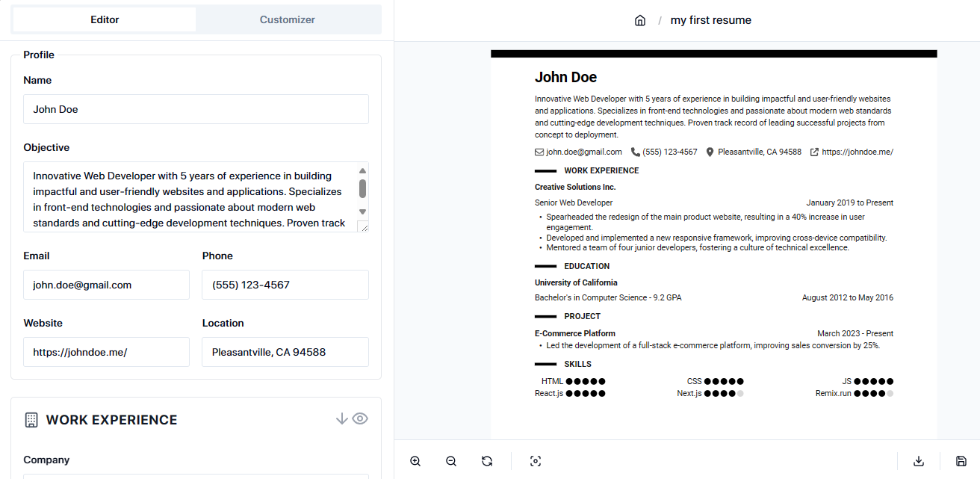Click inside the Name input field
The height and width of the screenshot is (479, 980).
click(x=196, y=108)
